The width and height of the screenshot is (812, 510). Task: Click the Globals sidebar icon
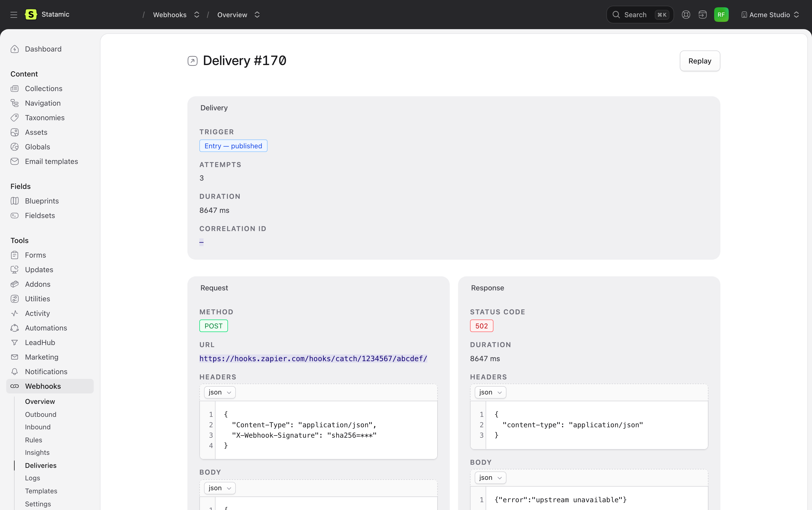(15, 147)
